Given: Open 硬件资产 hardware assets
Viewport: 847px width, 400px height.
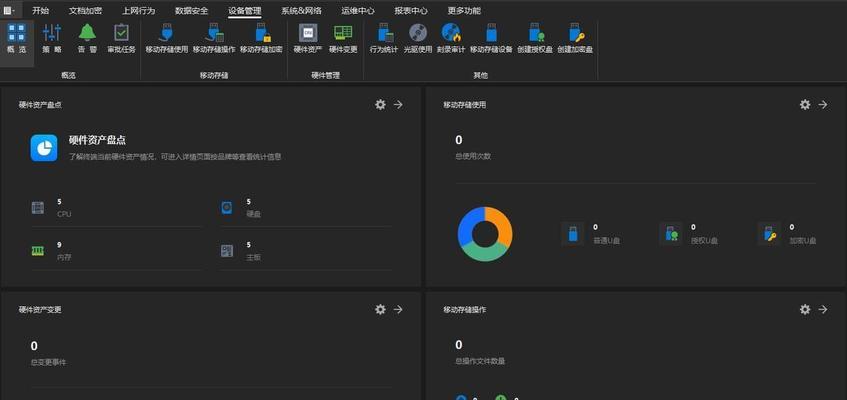Looking at the screenshot, I should [308, 38].
